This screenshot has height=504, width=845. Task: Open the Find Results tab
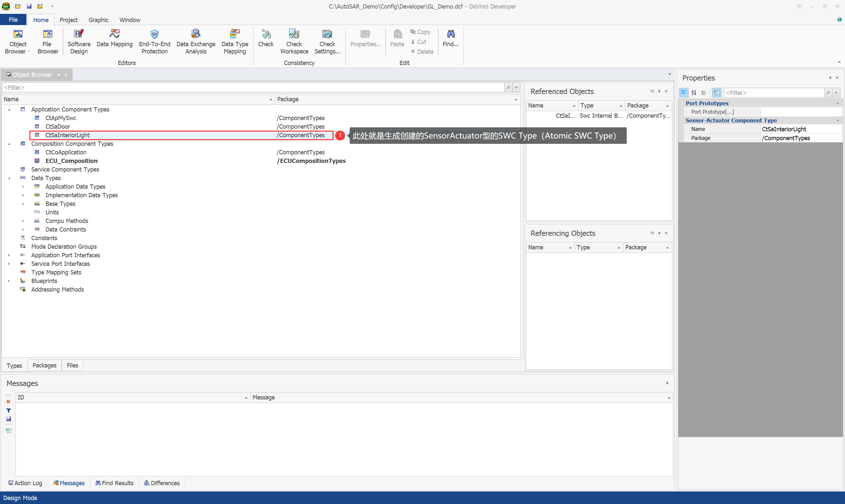pyautogui.click(x=115, y=483)
